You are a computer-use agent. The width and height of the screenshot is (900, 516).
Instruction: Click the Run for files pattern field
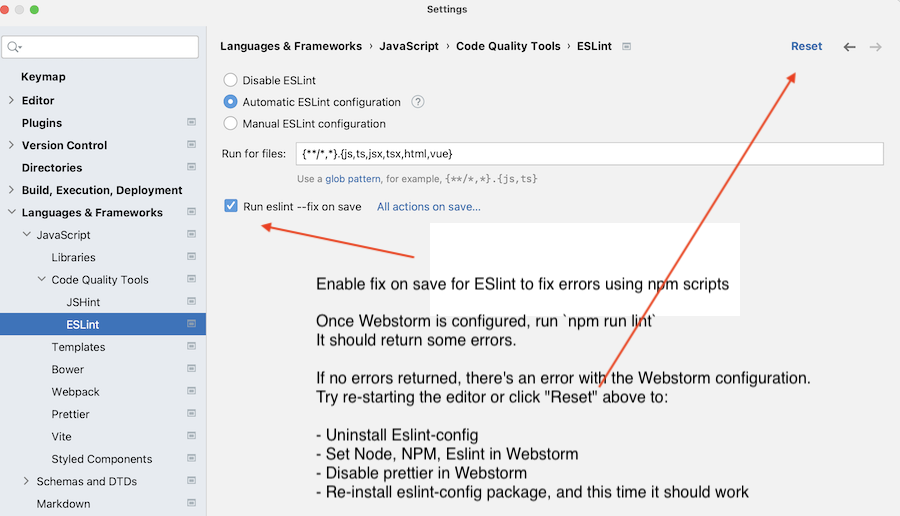pyautogui.click(x=589, y=154)
